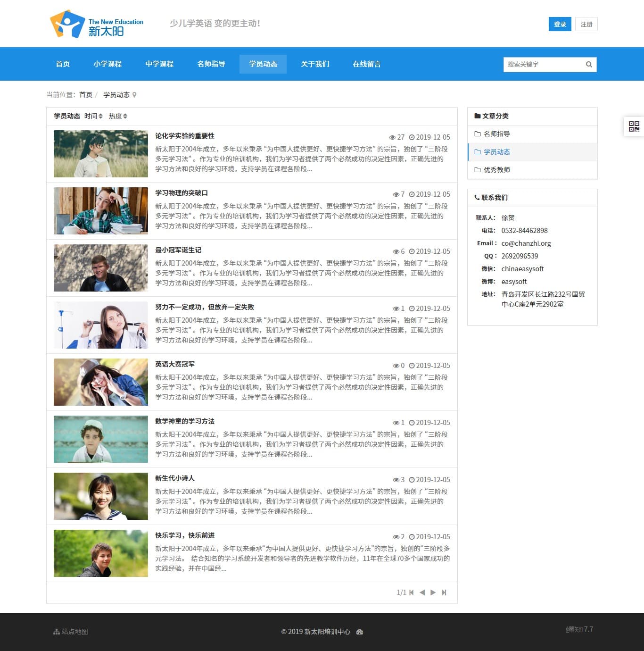The width and height of the screenshot is (644, 651).
Task: Click the QQ number 2692096539
Action: pos(520,256)
